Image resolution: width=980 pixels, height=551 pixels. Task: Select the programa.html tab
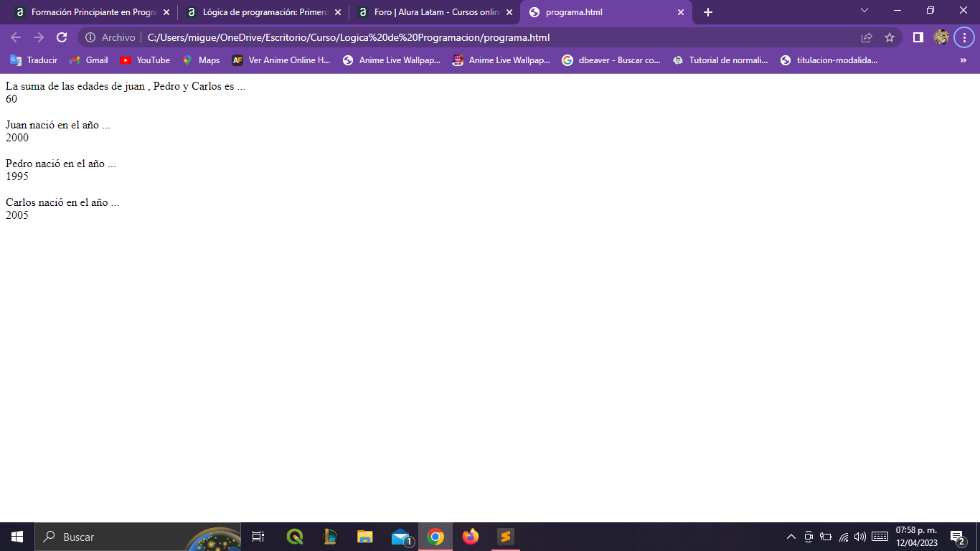click(x=606, y=12)
